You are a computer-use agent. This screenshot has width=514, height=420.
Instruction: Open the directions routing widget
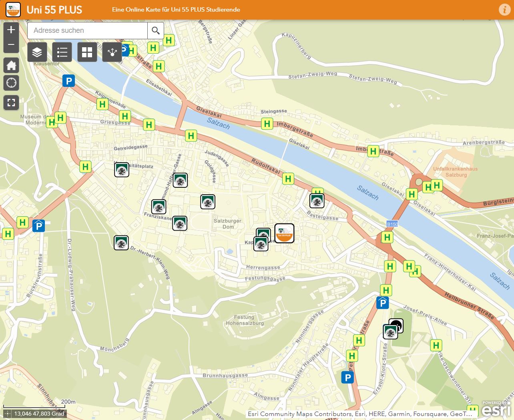tap(112, 52)
